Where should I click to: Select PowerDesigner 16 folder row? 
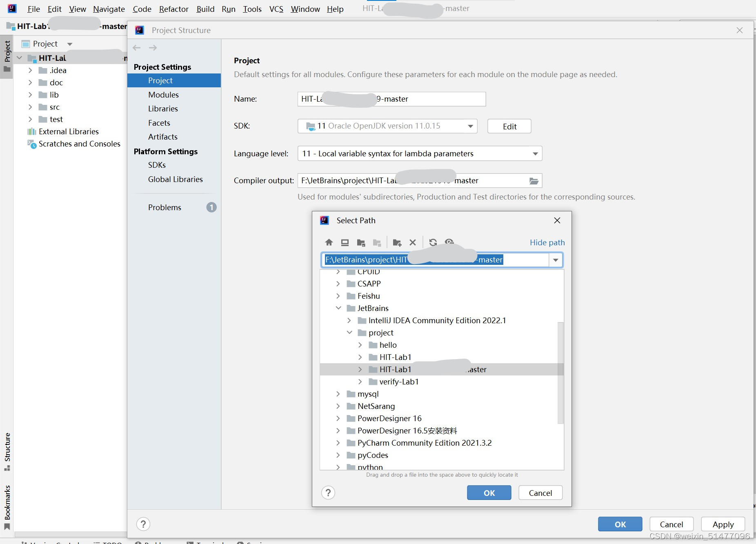[x=439, y=418]
